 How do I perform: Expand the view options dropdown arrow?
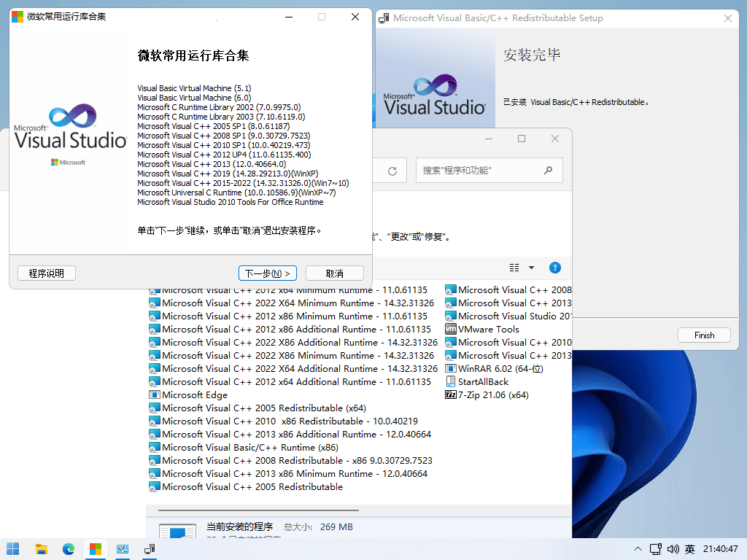[531, 268]
